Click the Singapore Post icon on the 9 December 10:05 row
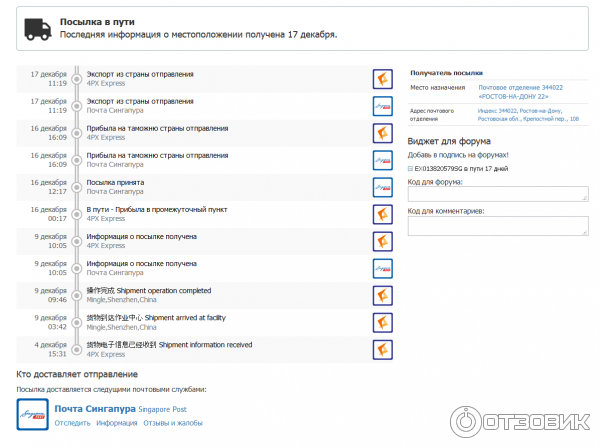 (x=382, y=268)
